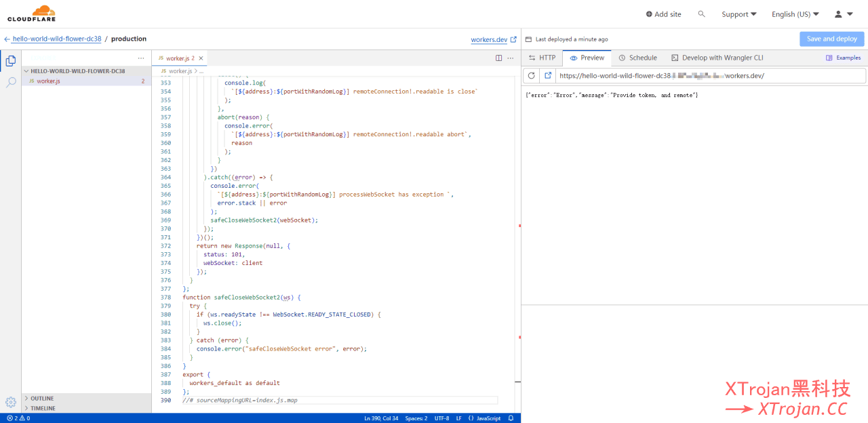Close the worker.js editor tab
868x423 pixels.
point(201,58)
